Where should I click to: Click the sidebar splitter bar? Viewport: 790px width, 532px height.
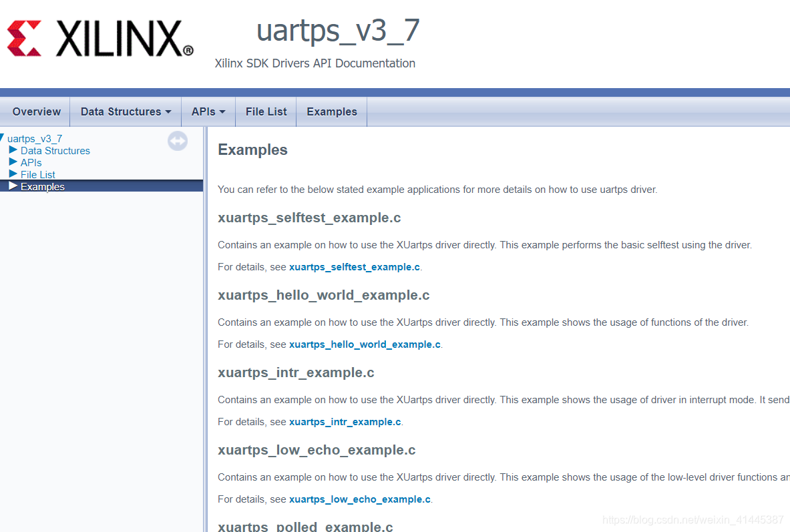(x=205, y=330)
